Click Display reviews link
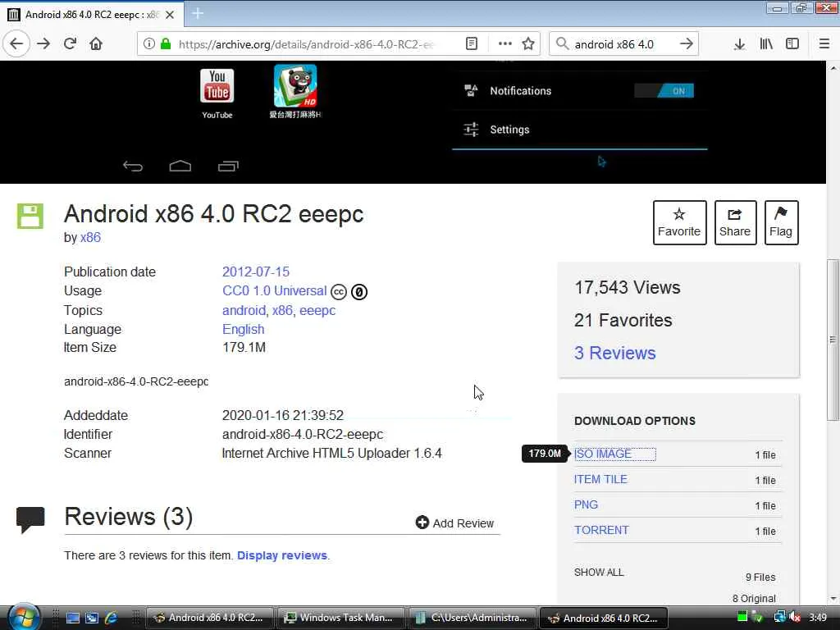840x630 pixels. (x=282, y=555)
